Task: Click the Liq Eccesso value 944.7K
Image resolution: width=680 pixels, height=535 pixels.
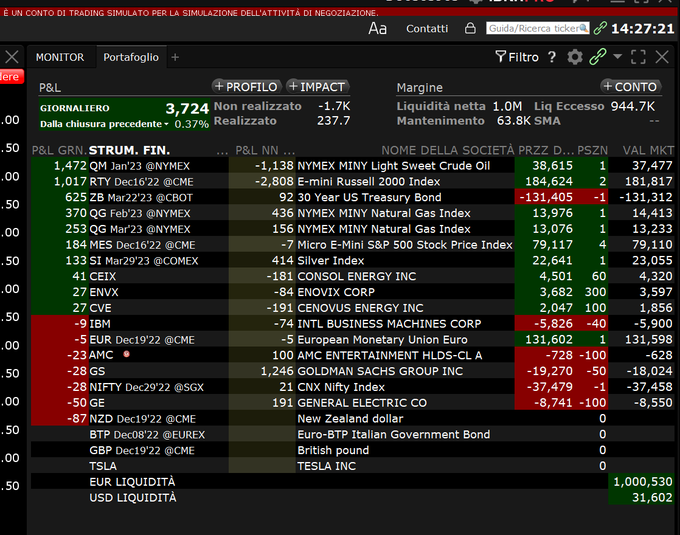Action: (633, 106)
